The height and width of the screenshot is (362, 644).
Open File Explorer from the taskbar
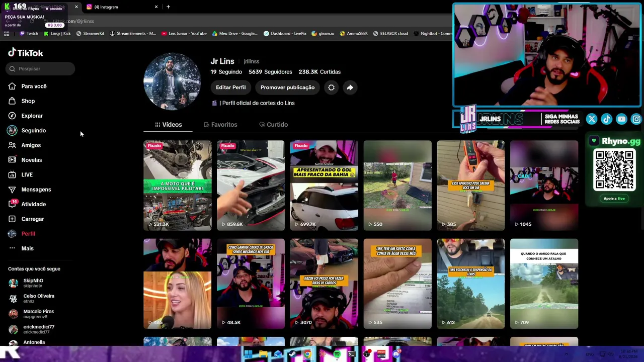click(263, 354)
